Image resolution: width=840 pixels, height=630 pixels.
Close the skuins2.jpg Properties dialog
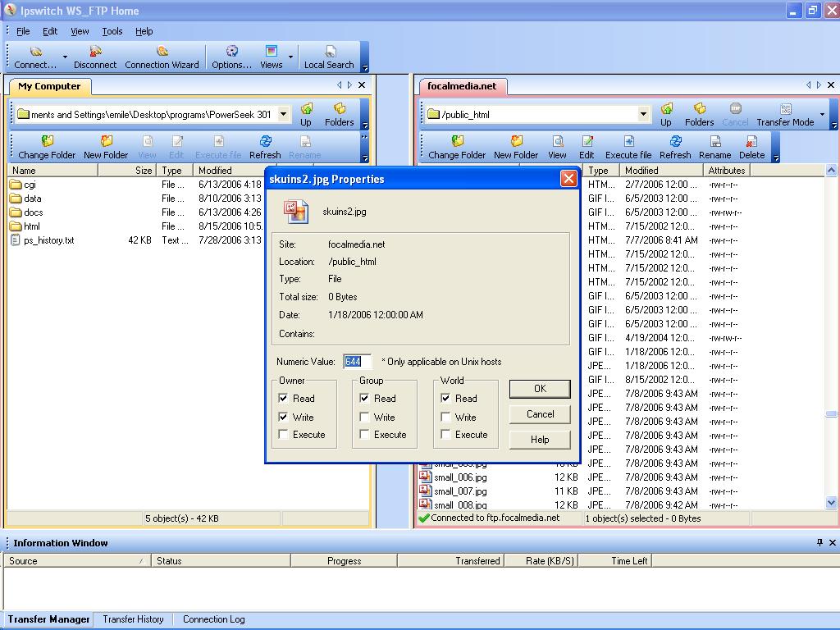pos(568,178)
